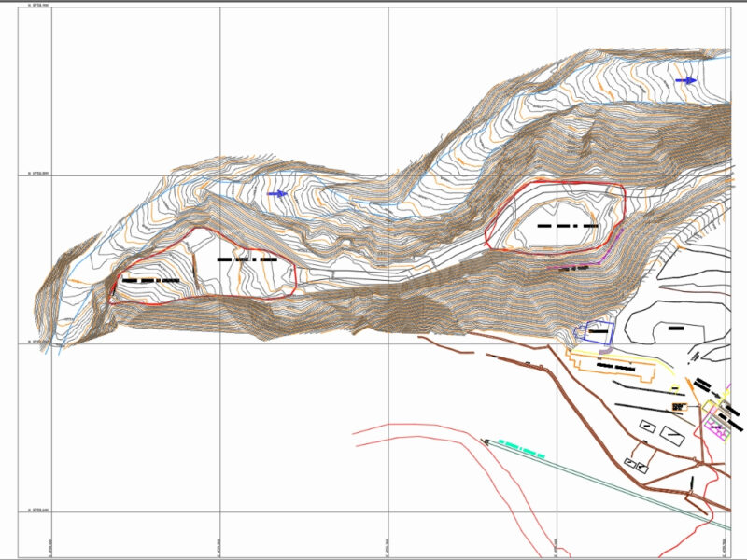747x560 pixels.
Task: Click the blue flow arrow in top-right corner
Action: (x=685, y=80)
